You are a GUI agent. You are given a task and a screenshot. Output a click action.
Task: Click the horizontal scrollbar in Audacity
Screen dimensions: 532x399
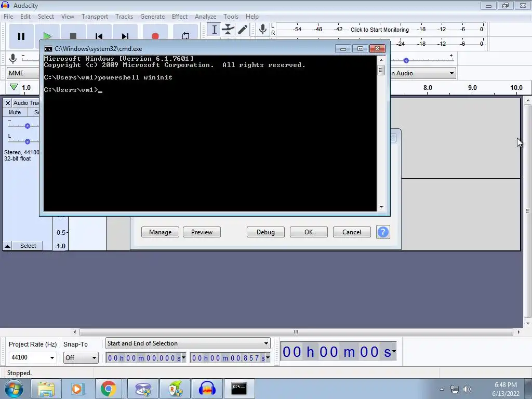click(296, 332)
